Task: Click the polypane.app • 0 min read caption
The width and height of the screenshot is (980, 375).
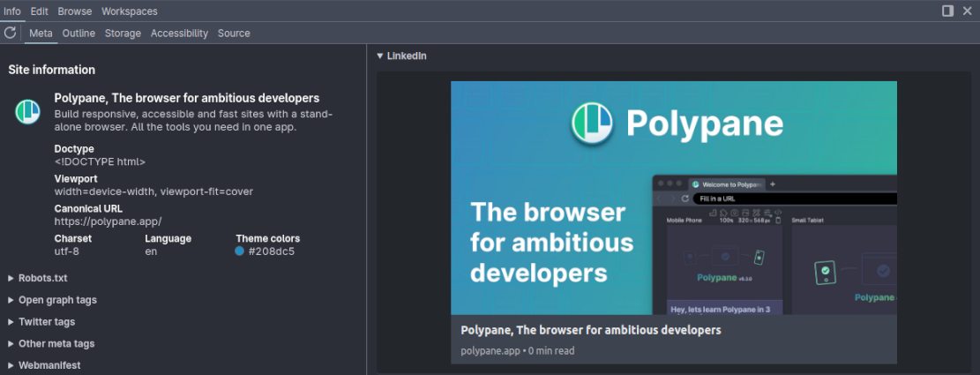Action: [518, 350]
